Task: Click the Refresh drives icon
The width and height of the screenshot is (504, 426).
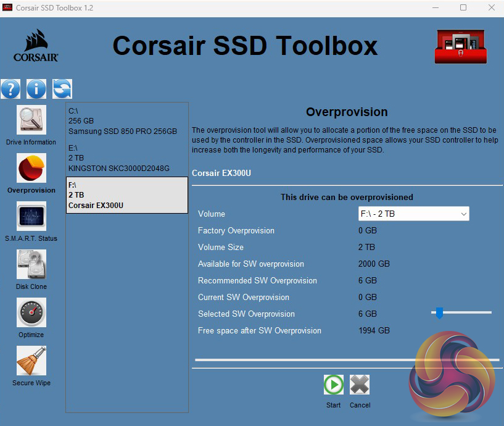Action: coord(62,89)
